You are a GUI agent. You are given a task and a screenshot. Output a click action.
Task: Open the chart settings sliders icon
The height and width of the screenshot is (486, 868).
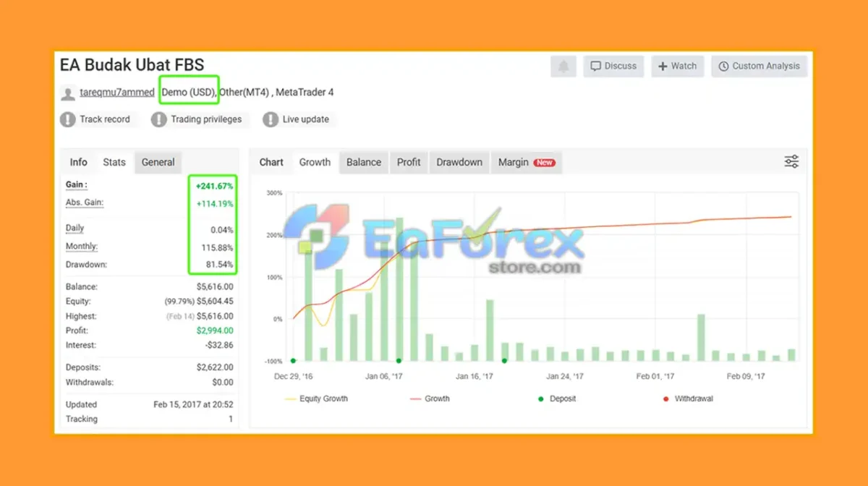point(792,162)
